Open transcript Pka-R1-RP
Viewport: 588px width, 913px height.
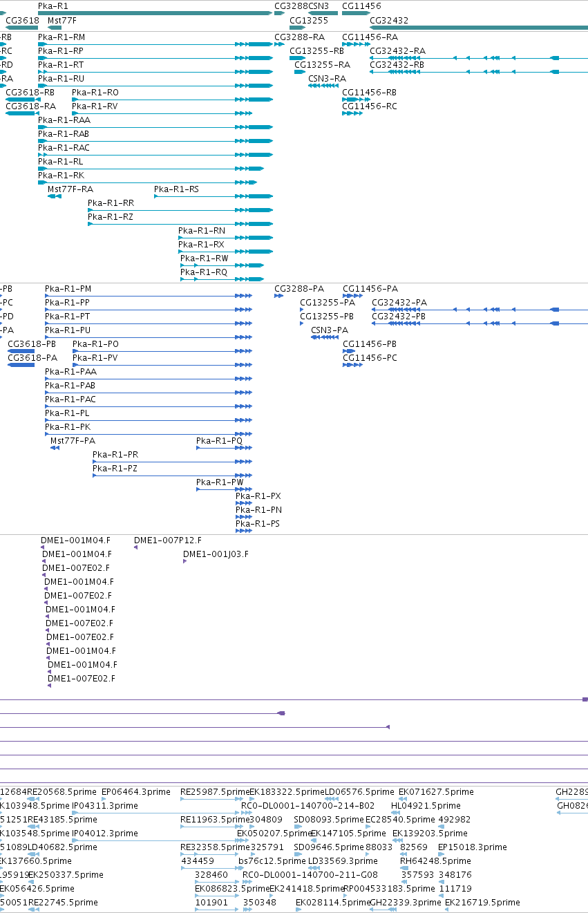click(61, 51)
